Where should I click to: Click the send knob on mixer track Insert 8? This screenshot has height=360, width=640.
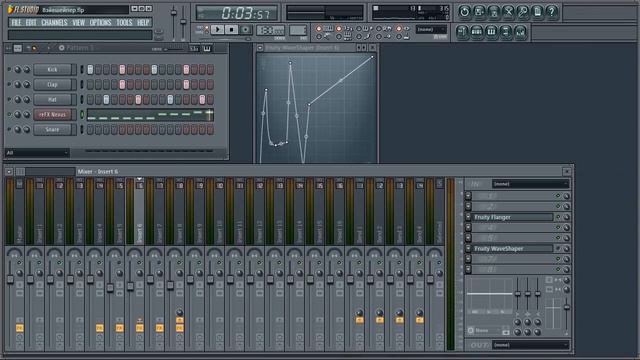(x=180, y=313)
